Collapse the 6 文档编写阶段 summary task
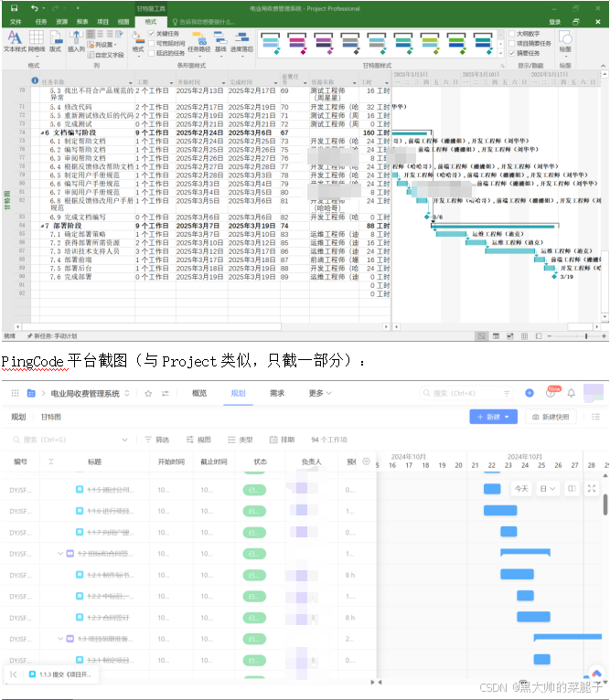 (x=42, y=133)
